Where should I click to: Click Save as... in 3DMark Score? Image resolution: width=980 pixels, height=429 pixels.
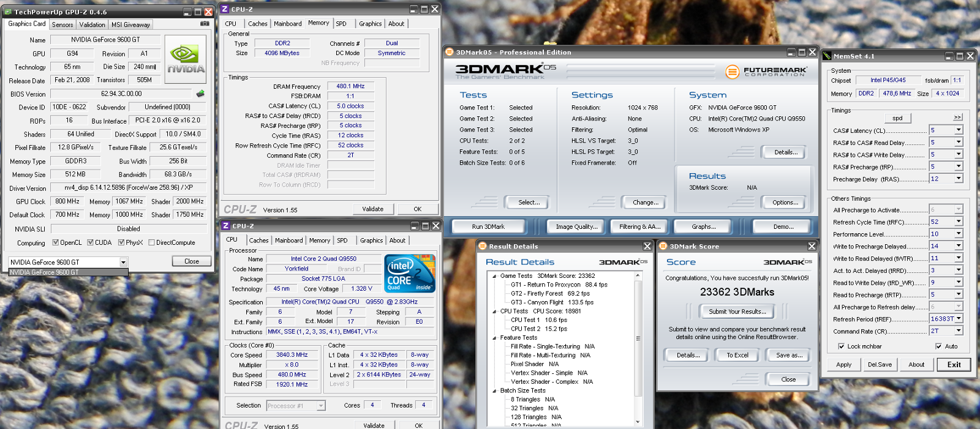pos(789,355)
